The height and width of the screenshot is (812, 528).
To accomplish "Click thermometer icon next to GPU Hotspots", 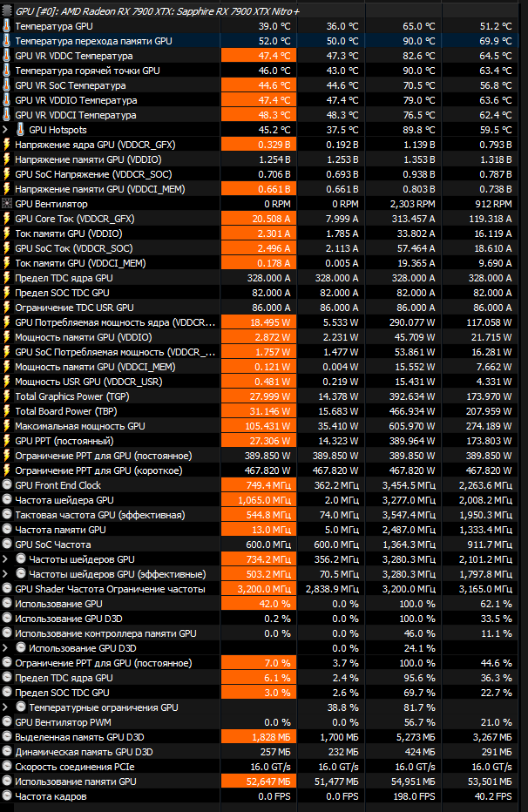I will 21,130.
